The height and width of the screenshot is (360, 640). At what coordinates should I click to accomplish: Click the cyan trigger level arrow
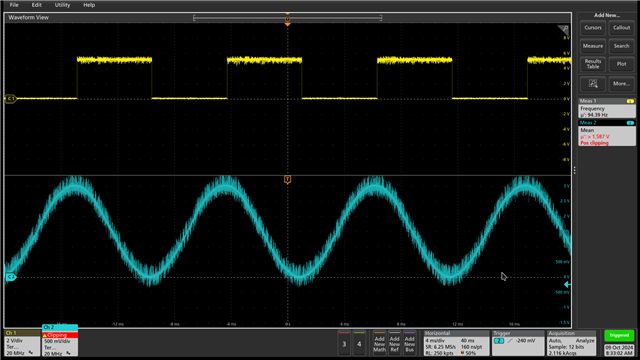coord(567,284)
